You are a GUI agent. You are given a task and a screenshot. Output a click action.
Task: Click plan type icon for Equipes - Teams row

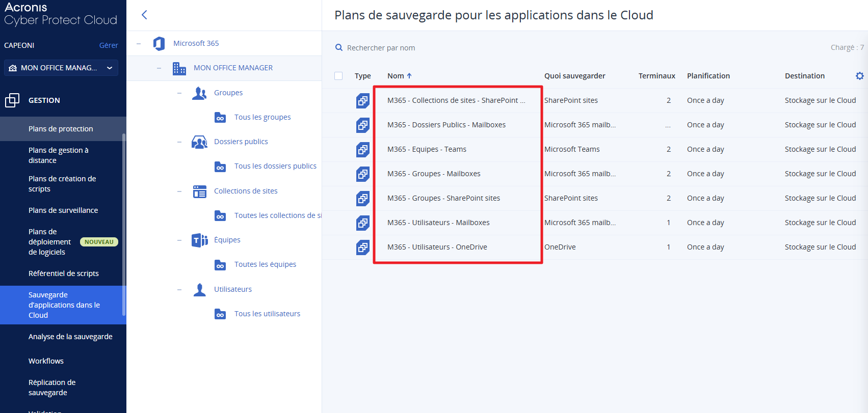363,150
